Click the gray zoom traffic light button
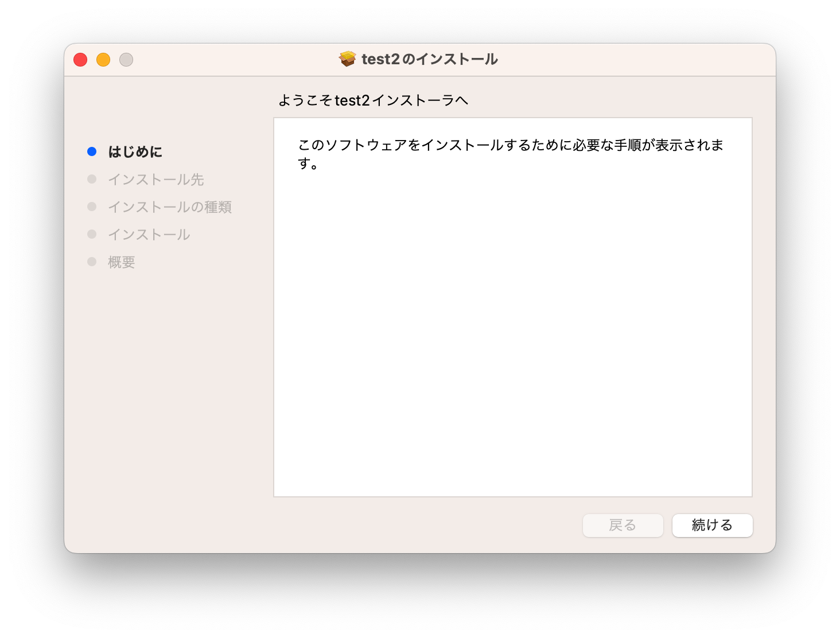This screenshot has width=840, height=638. coord(126,59)
